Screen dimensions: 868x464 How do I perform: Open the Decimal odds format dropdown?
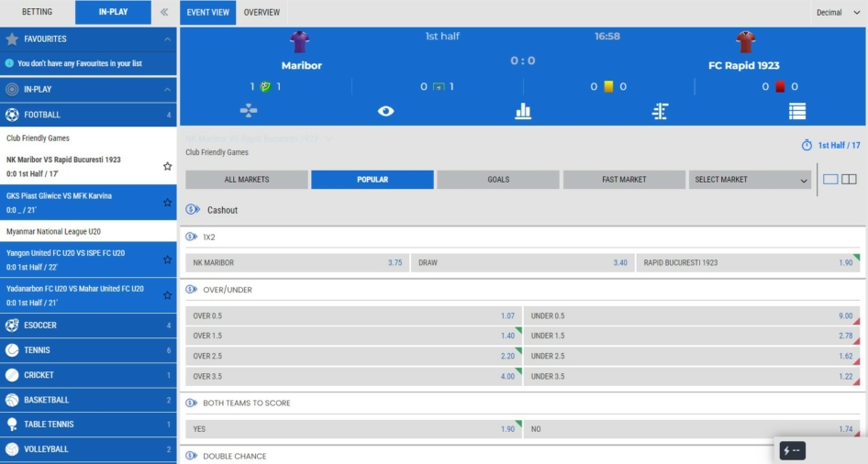point(839,13)
